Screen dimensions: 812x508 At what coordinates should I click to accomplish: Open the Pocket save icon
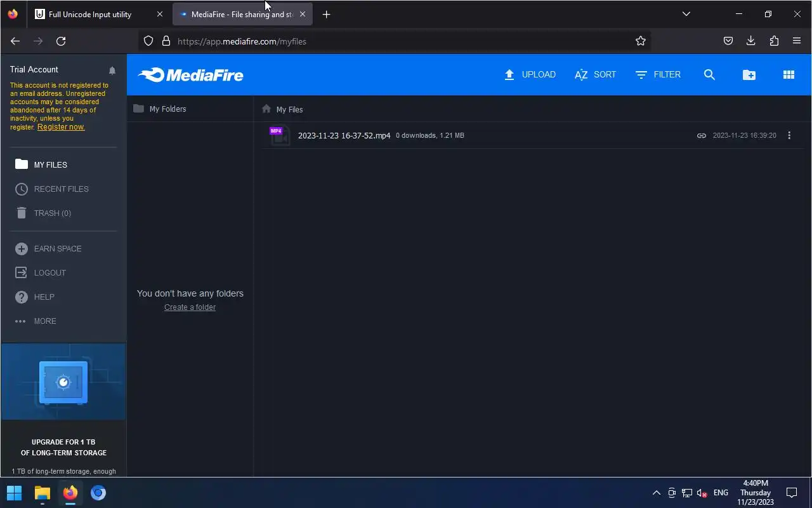click(x=728, y=41)
